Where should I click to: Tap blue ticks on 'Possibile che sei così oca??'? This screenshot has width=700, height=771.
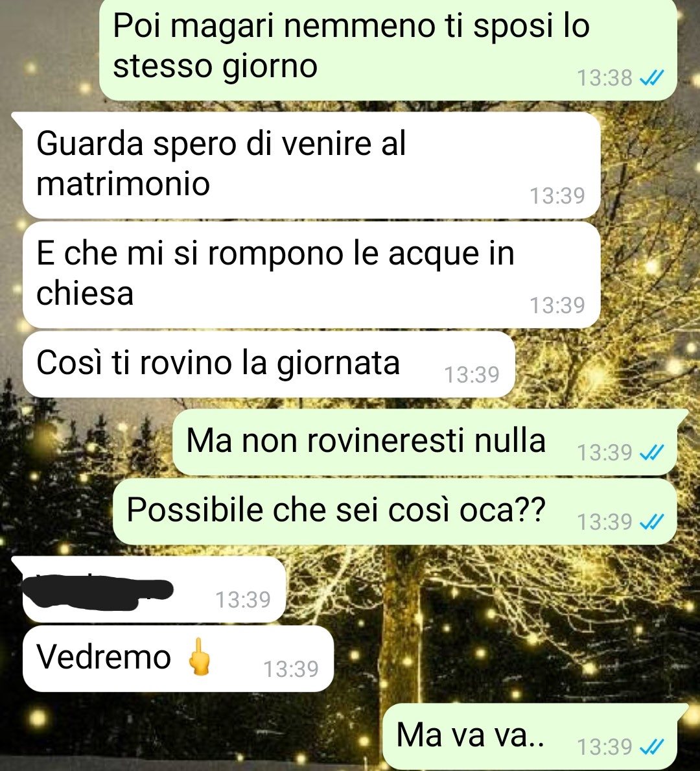pos(652,521)
